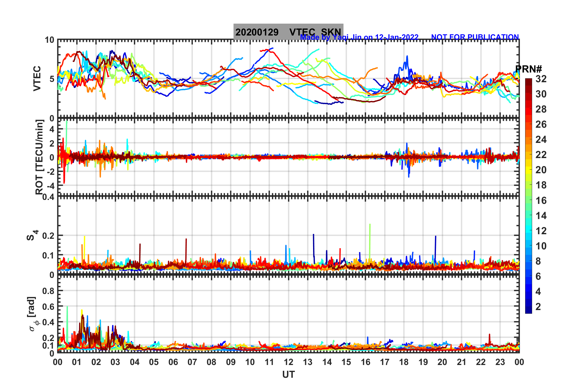Screen dimensions: 577x392
Task: Click the x-axis hour tick label 19
Action: coord(423,362)
